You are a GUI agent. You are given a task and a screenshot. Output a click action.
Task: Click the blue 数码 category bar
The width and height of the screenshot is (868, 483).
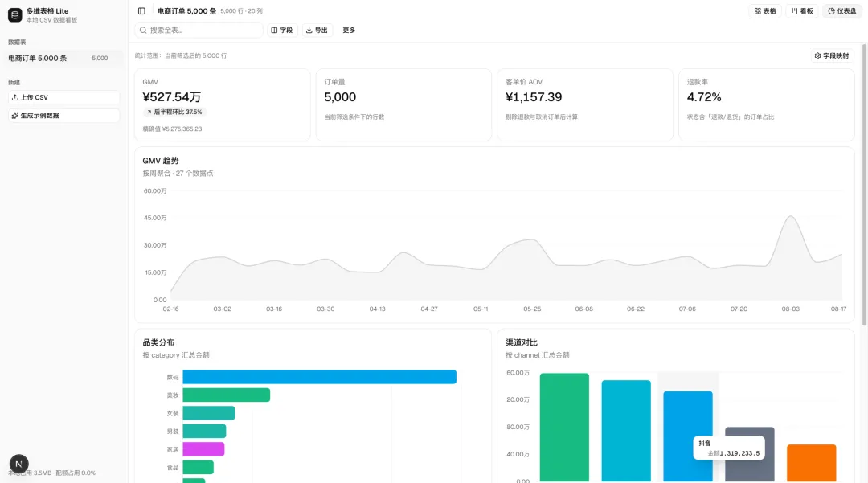pyautogui.click(x=319, y=377)
